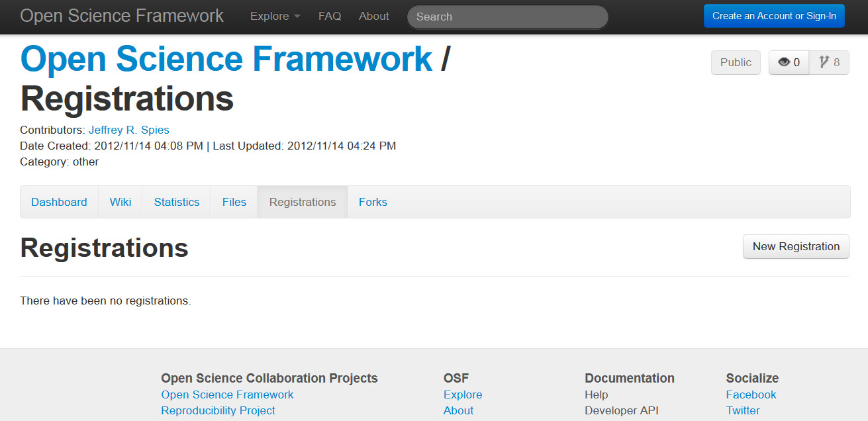Switch to the Statistics tab

tap(177, 202)
